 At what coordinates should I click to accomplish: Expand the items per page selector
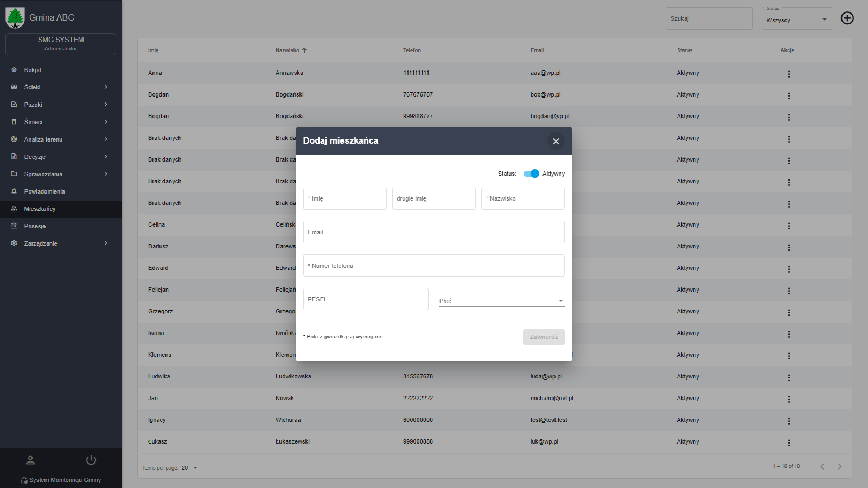(189, 468)
